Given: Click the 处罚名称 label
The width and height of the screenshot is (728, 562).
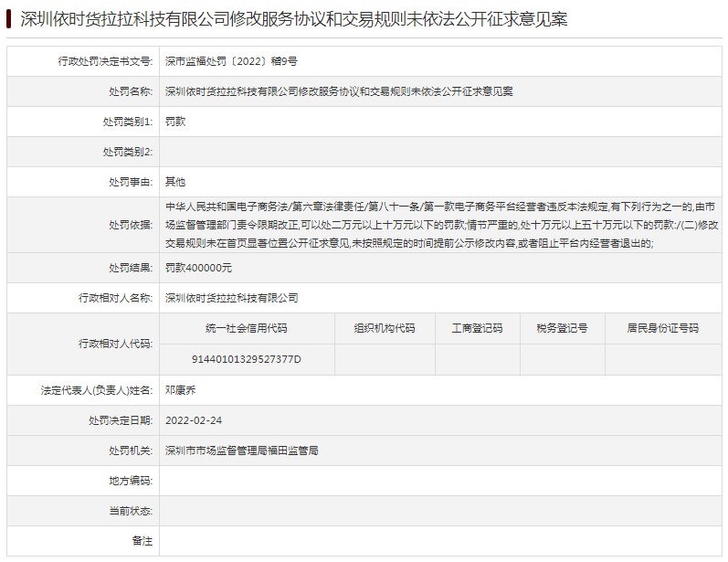Looking at the screenshot, I should 131,91.
